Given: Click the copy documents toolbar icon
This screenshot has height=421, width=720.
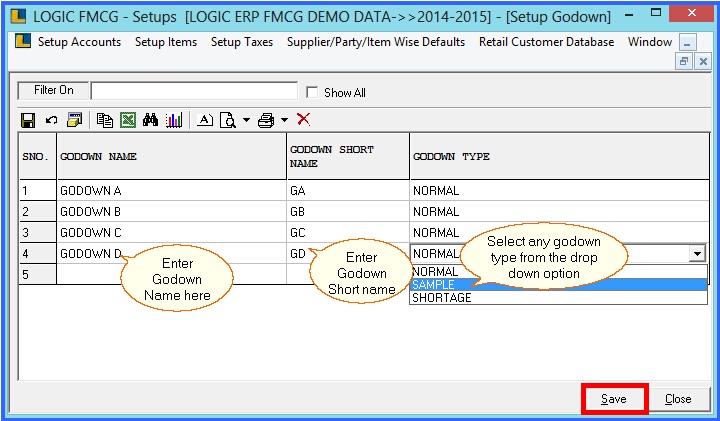Looking at the screenshot, I should (x=106, y=120).
